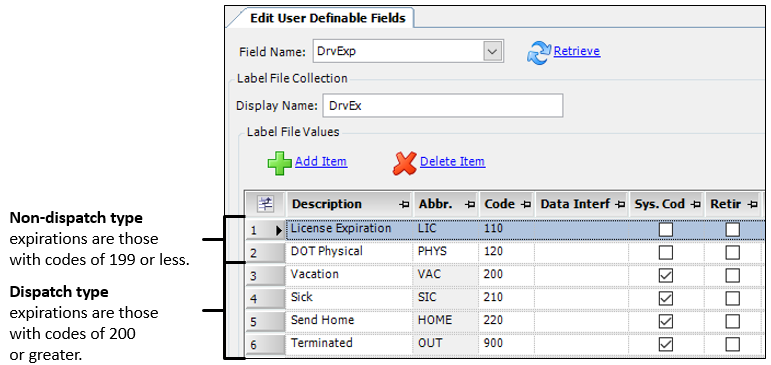771x365 pixels.
Task: Click the Add Item link
Action: 321,161
